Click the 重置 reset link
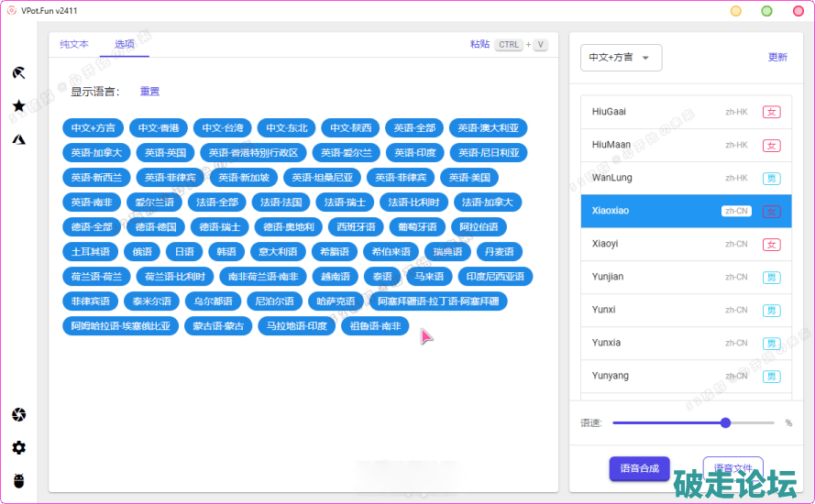Screen dimensions: 815x504 pos(149,92)
